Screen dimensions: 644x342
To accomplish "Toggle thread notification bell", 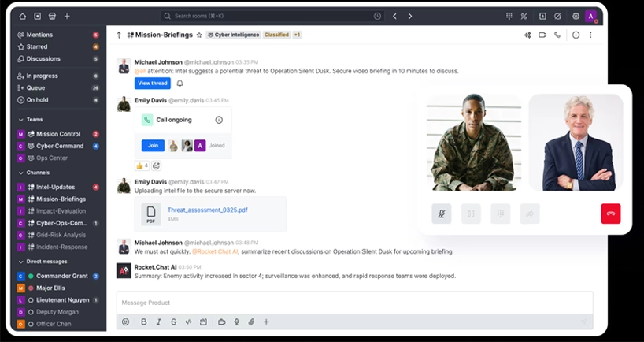I will [180, 83].
